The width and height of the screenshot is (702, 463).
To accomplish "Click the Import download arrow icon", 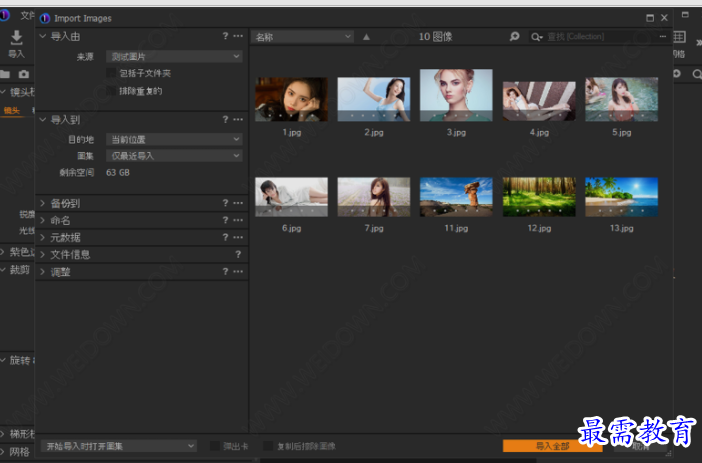I will pyautogui.click(x=17, y=38).
